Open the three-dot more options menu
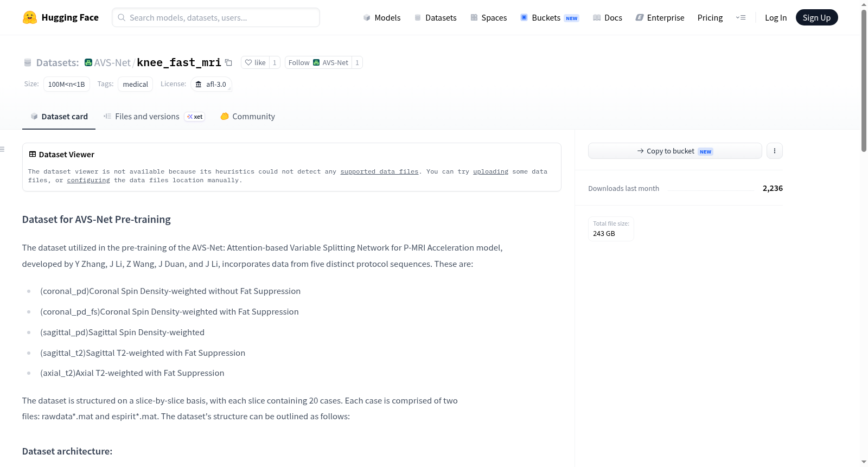Viewport: 868px width, 467px height. [x=775, y=151]
